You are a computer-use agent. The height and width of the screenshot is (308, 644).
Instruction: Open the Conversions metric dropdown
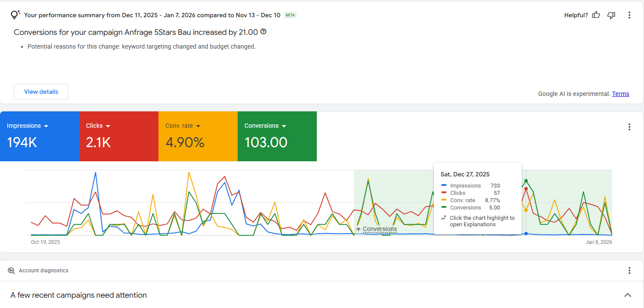(284, 126)
